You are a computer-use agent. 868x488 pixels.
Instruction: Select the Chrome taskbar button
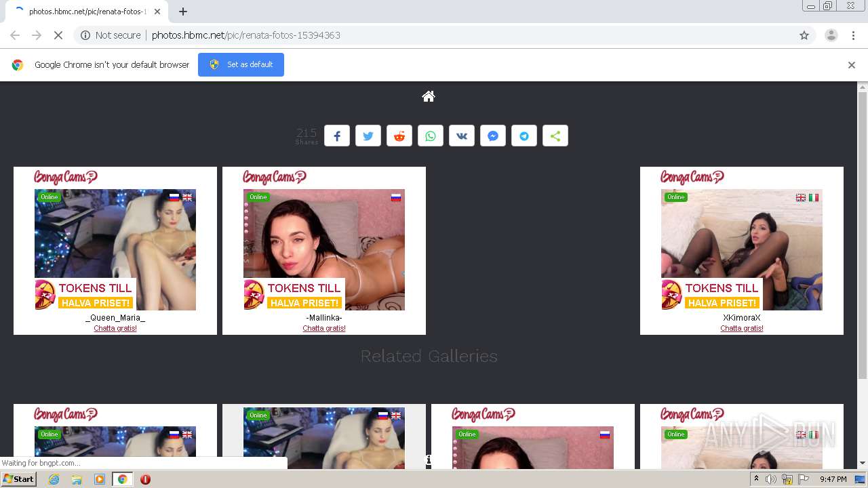tap(122, 479)
